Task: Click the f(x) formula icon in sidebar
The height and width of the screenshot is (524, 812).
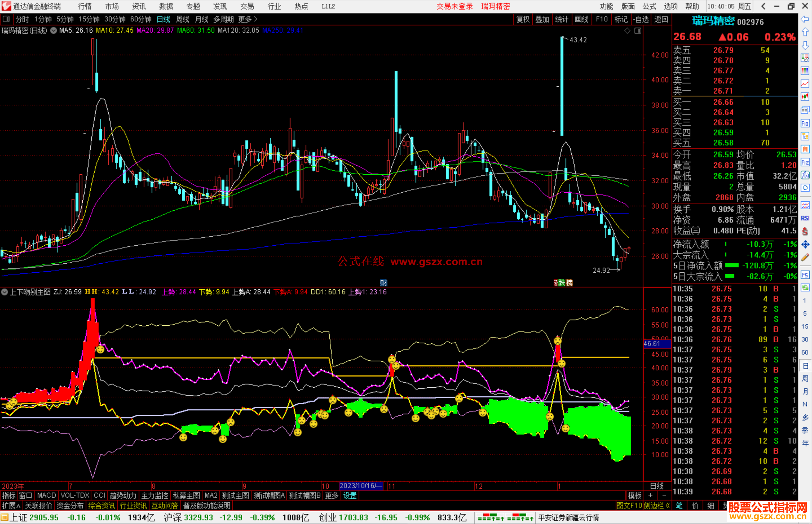Action: (805, 175)
